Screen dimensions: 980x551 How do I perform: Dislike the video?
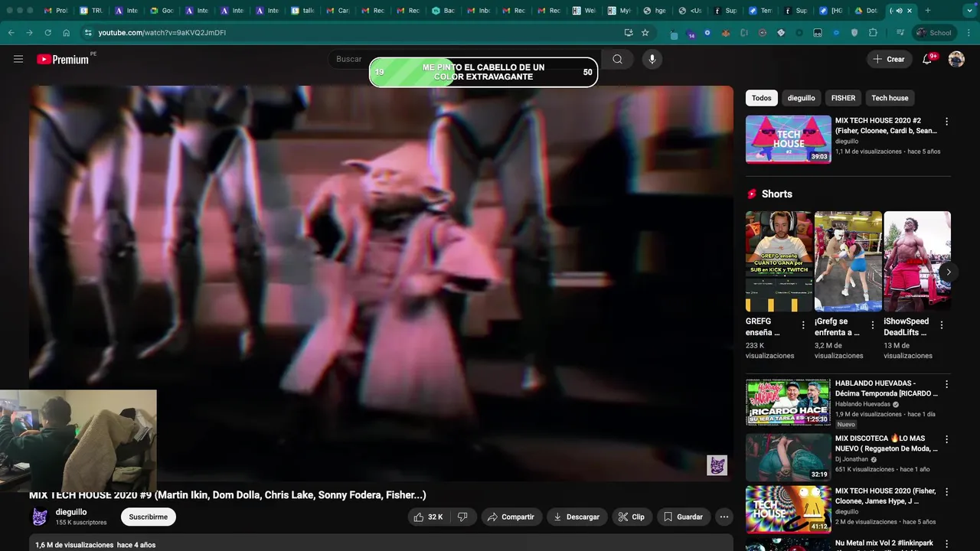463,517
